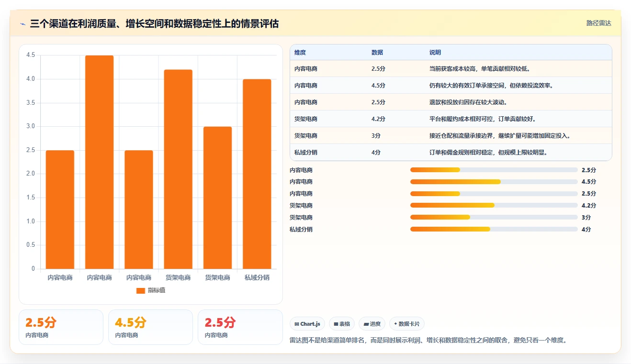Screen dimensions: 631x364
Task: Click the 说明 table column header
Action: point(435,53)
